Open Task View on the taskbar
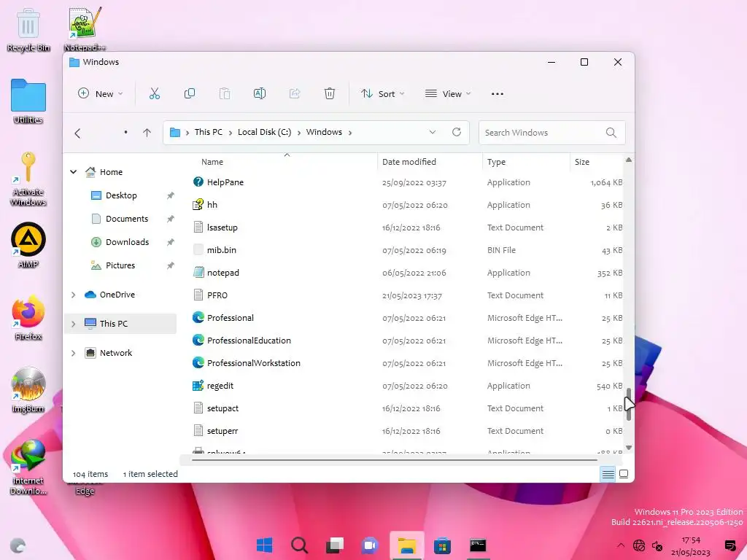The width and height of the screenshot is (747, 560). (x=335, y=545)
